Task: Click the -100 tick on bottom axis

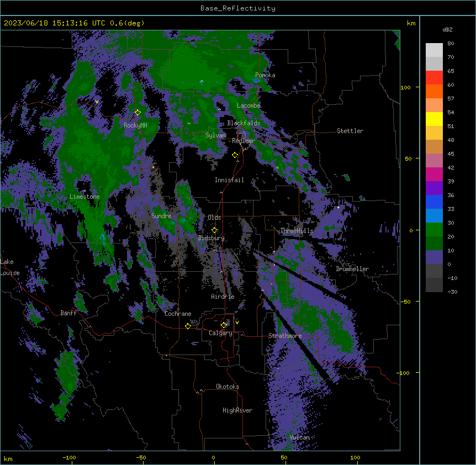Action: pyautogui.click(x=69, y=457)
